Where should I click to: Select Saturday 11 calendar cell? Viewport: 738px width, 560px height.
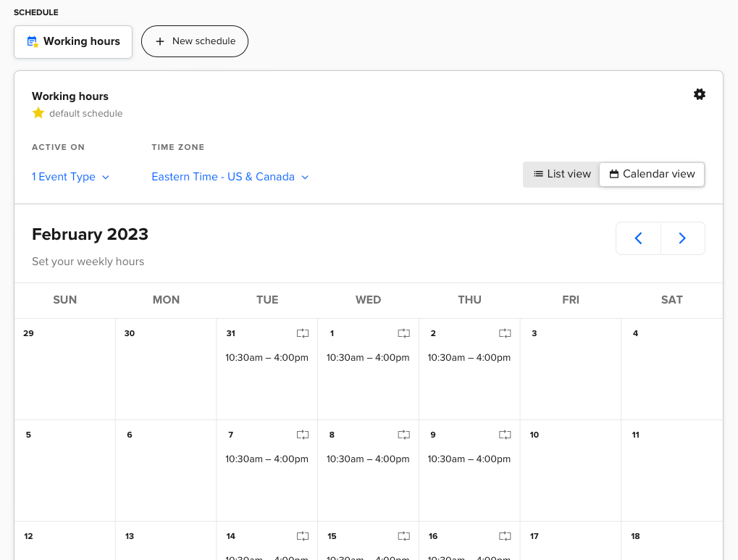(672, 470)
